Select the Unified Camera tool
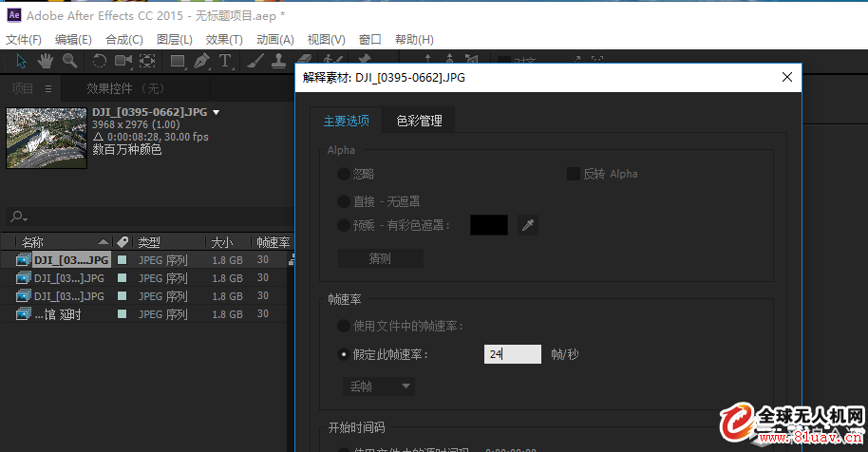This screenshot has height=452, width=868. point(123,61)
